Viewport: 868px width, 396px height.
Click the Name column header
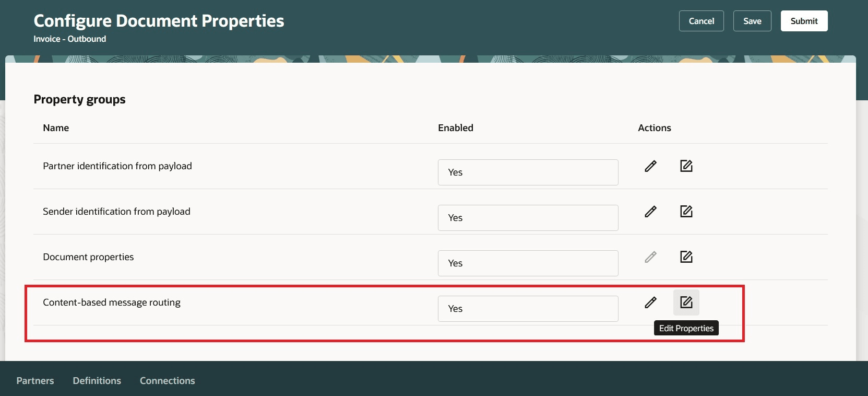[56, 127]
